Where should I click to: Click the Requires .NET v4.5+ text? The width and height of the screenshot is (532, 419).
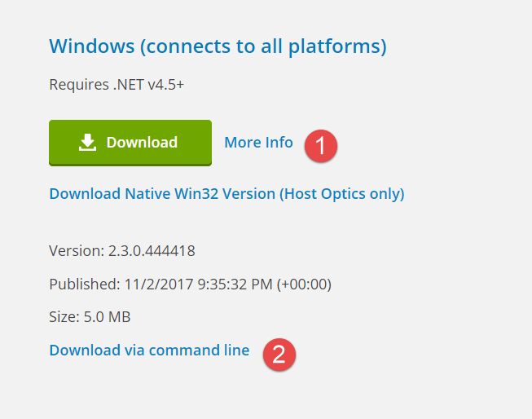(x=117, y=85)
